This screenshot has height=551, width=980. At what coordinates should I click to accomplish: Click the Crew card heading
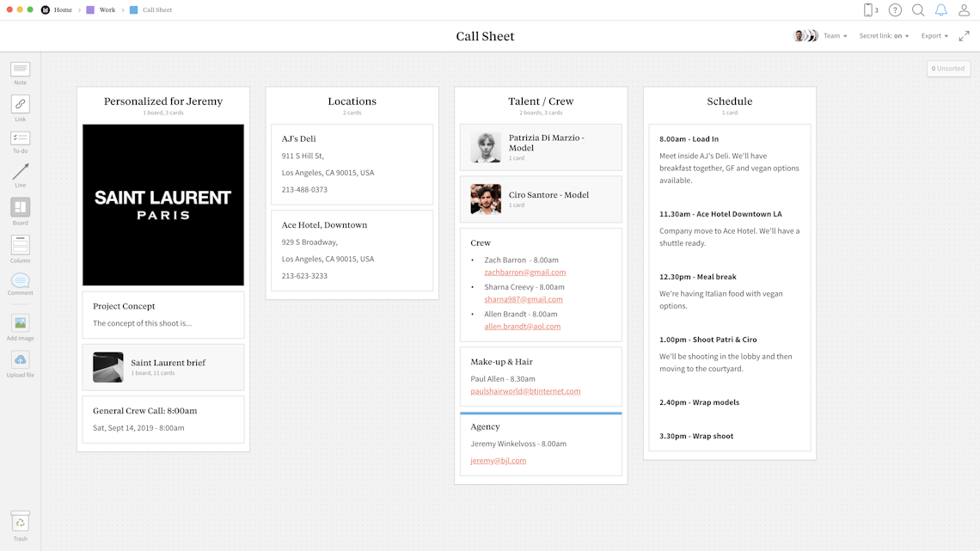pyautogui.click(x=481, y=243)
